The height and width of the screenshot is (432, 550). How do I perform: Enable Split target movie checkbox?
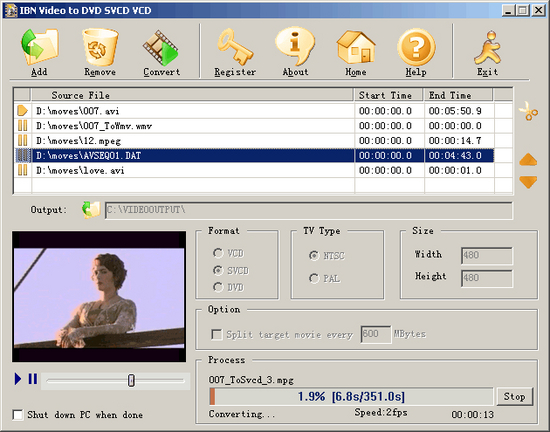pyautogui.click(x=217, y=334)
